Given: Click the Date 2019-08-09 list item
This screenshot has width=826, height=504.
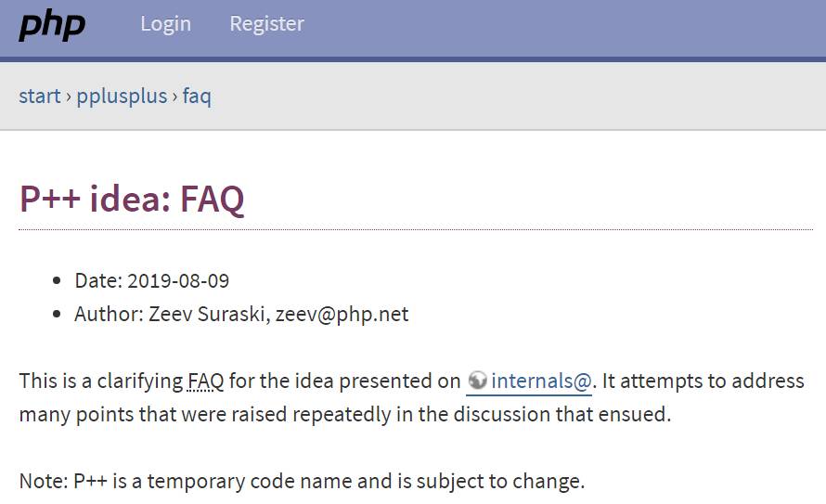Looking at the screenshot, I should 151,280.
